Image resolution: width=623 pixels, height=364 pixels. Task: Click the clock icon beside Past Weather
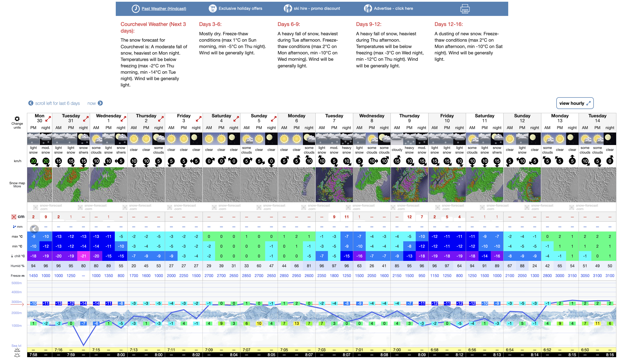135,9
